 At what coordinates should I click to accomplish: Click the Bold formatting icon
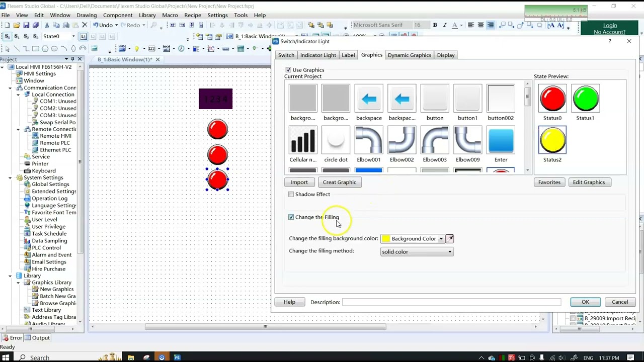pos(435,25)
